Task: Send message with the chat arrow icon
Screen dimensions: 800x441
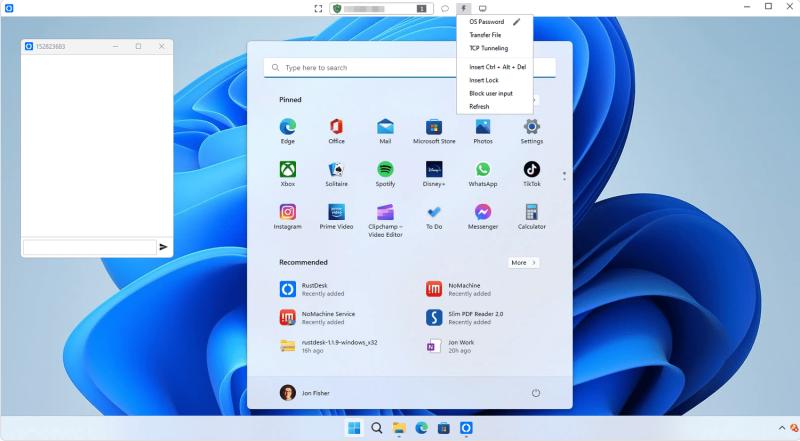Action: point(163,247)
